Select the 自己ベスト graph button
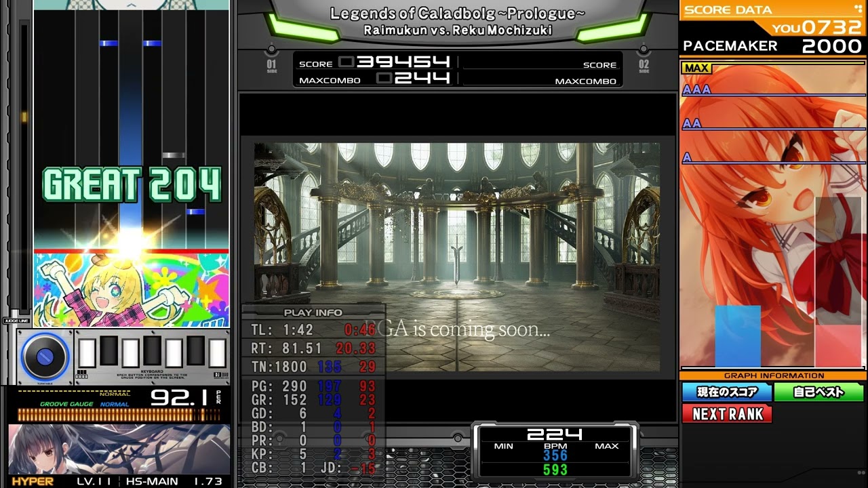The image size is (868, 488). [x=819, y=392]
